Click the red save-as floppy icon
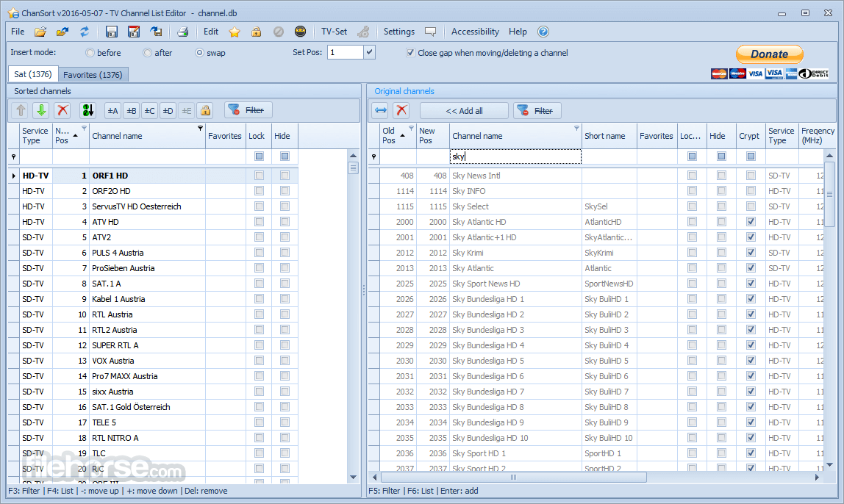This screenshot has width=844, height=504. click(x=134, y=32)
